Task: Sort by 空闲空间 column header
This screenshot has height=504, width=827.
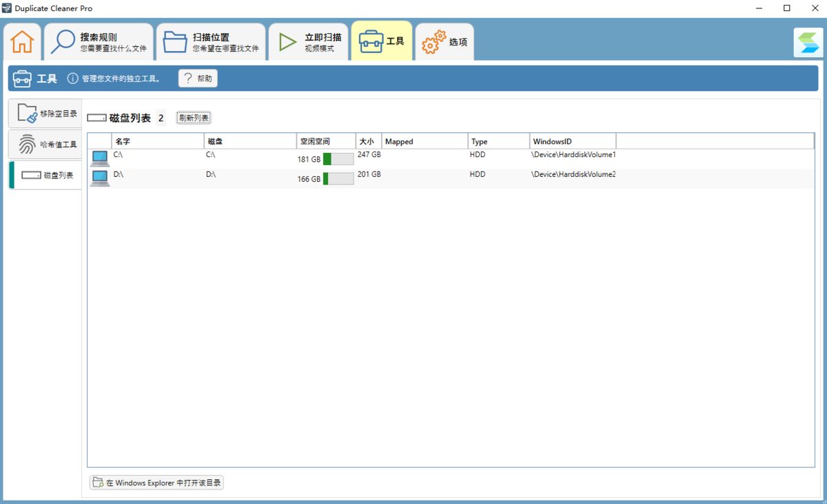Action: click(326, 141)
